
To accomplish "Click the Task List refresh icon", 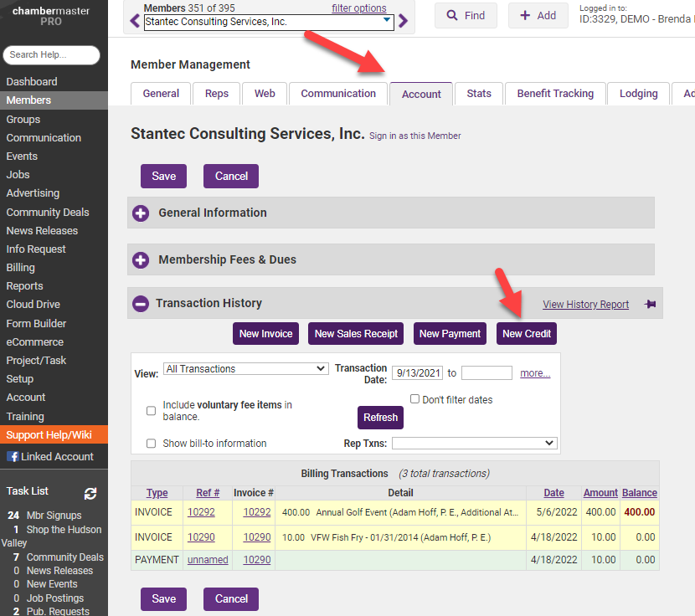I will [x=90, y=494].
